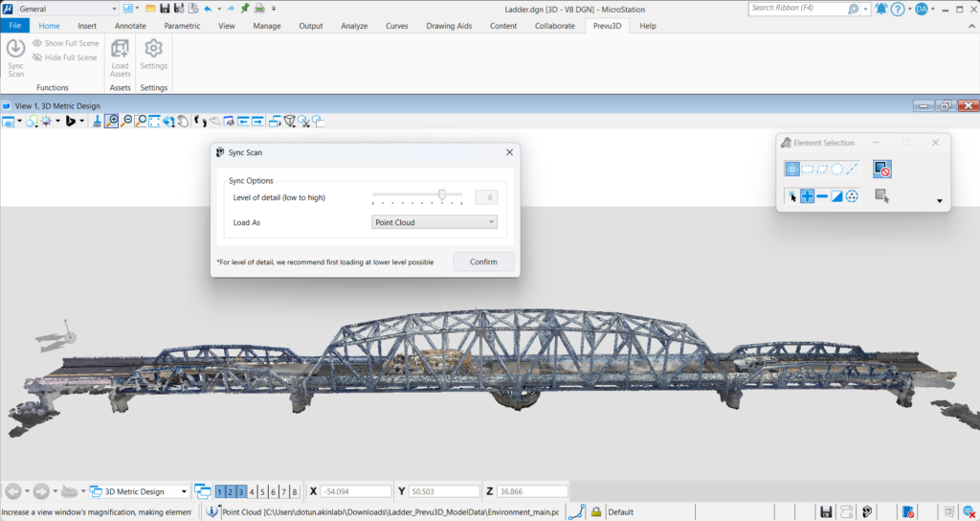The width and height of the screenshot is (980, 521).
Task: Select the Window Area zoom tool
Action: click(141, 122)
